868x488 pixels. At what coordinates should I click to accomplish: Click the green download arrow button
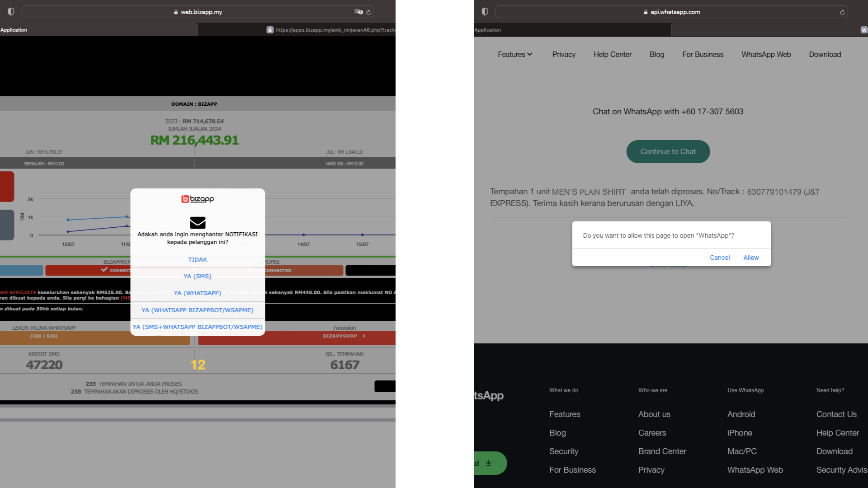490,463
